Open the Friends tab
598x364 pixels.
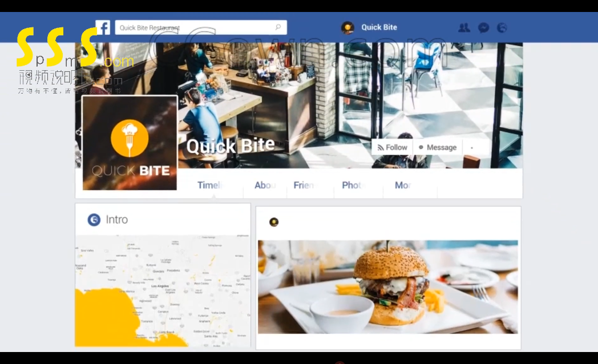(x=304, y=185)
